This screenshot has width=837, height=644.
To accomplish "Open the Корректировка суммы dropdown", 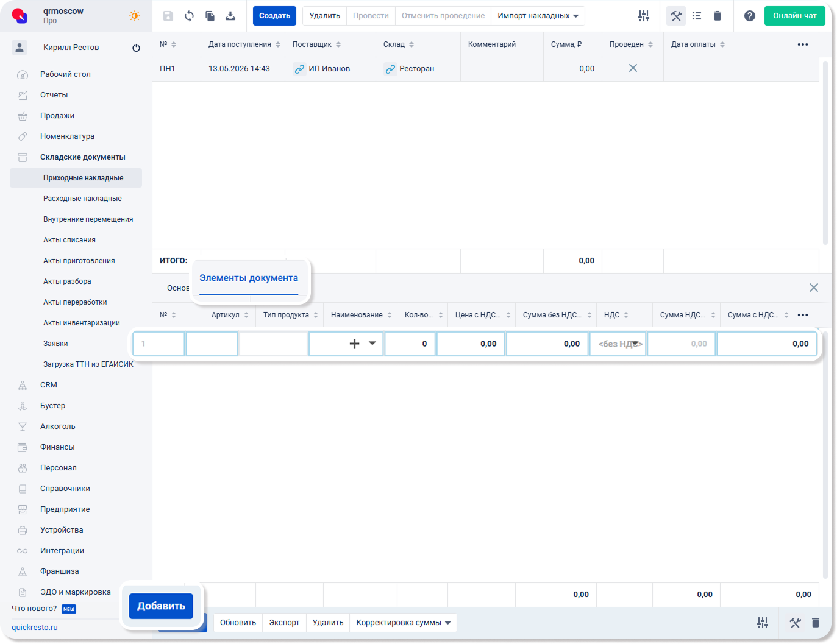I will [x=404, y=623].
